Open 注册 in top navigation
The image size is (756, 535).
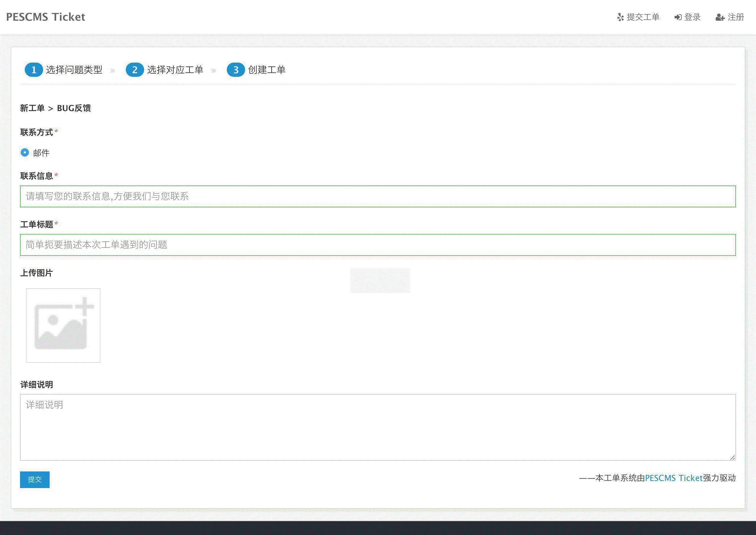736,17
